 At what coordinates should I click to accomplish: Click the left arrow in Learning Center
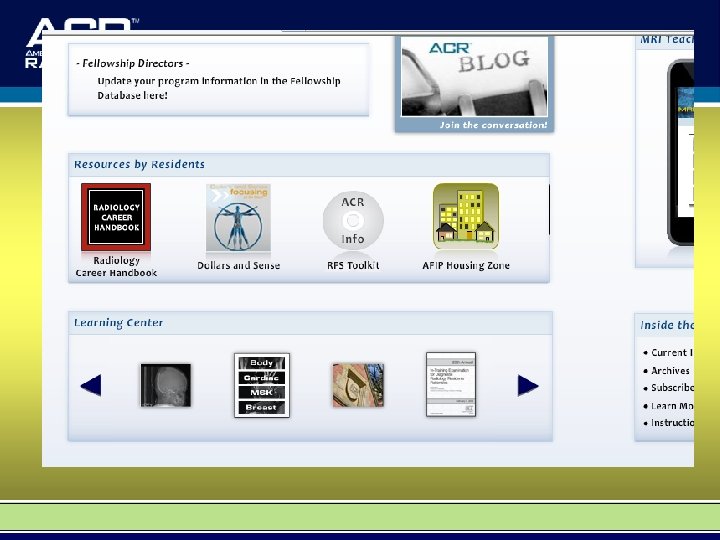coord(91,385)
